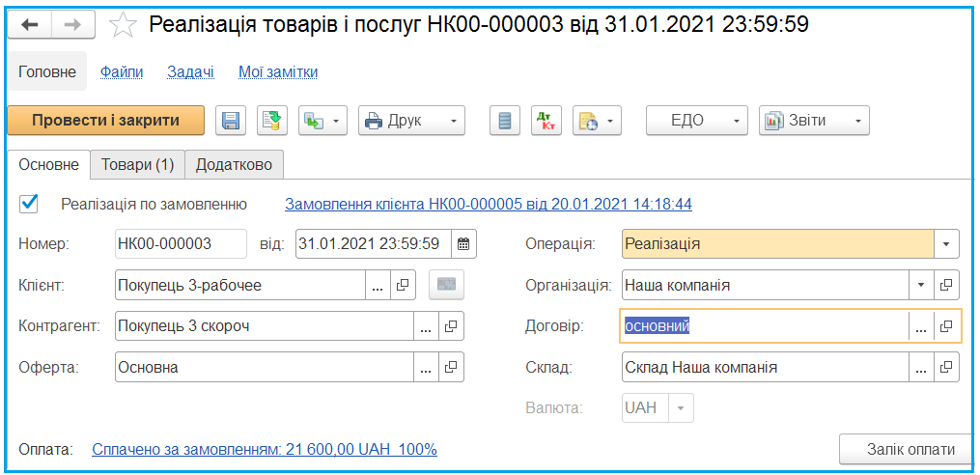Click the back navigation arrow
Image resolution: width=980 pixels, height=475 pixels.
coord(30,25)
